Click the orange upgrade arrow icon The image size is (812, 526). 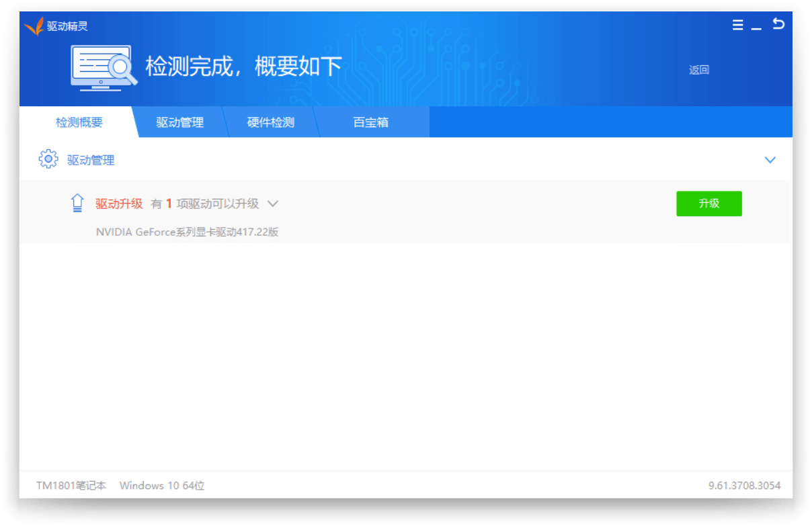coord(77,202)
